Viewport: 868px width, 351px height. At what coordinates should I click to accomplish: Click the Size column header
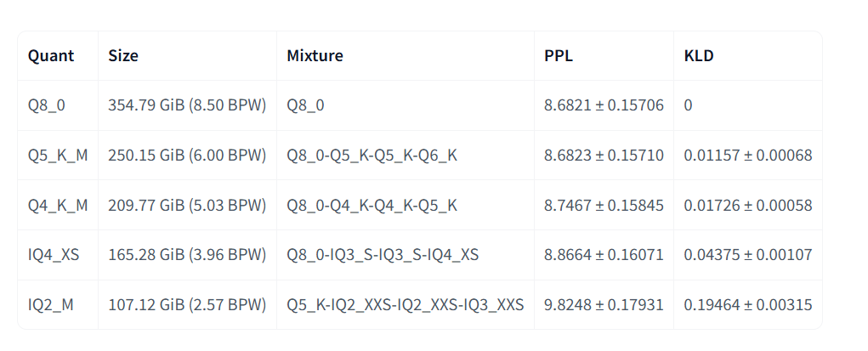pos(123,56)
